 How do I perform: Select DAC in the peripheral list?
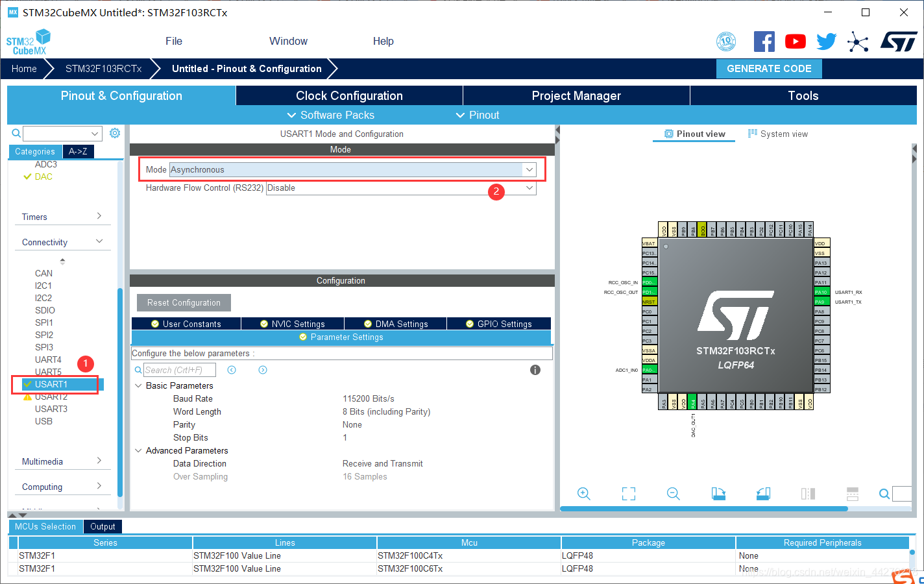click(43, 176)
